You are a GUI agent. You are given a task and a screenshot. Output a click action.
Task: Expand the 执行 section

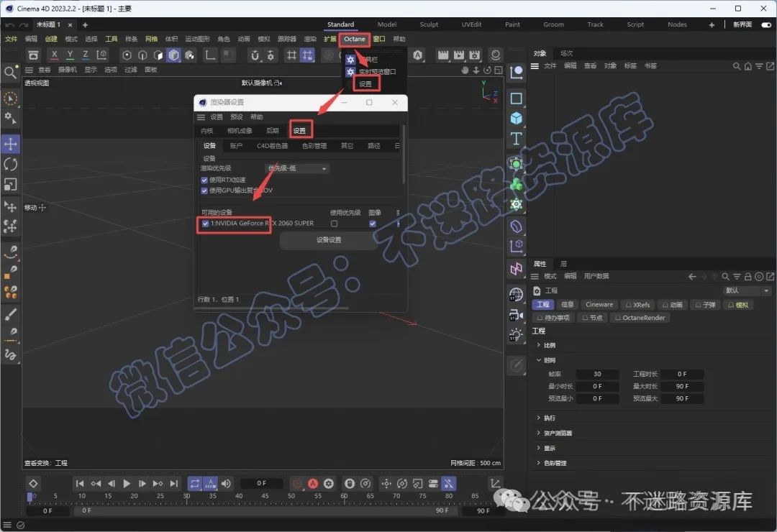(x=539, y=418)
